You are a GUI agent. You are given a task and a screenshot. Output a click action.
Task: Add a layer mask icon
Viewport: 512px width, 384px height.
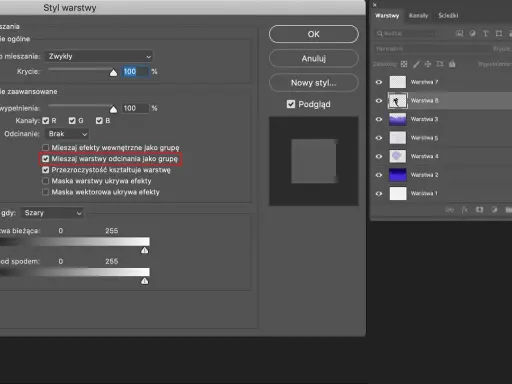tap(479, 209)
